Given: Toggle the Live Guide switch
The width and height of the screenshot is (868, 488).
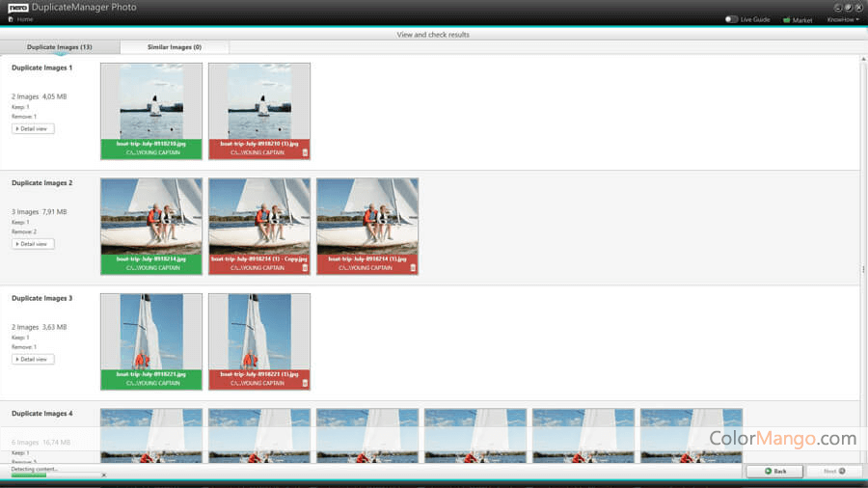Looking at the screenshot, I should pyautogui.click(x=732, y=19).
